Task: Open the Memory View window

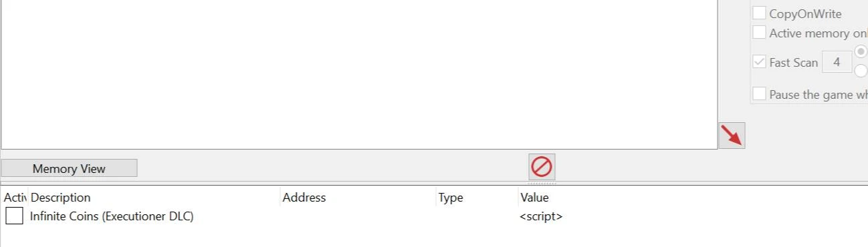Action: click(x=69, y=168)
